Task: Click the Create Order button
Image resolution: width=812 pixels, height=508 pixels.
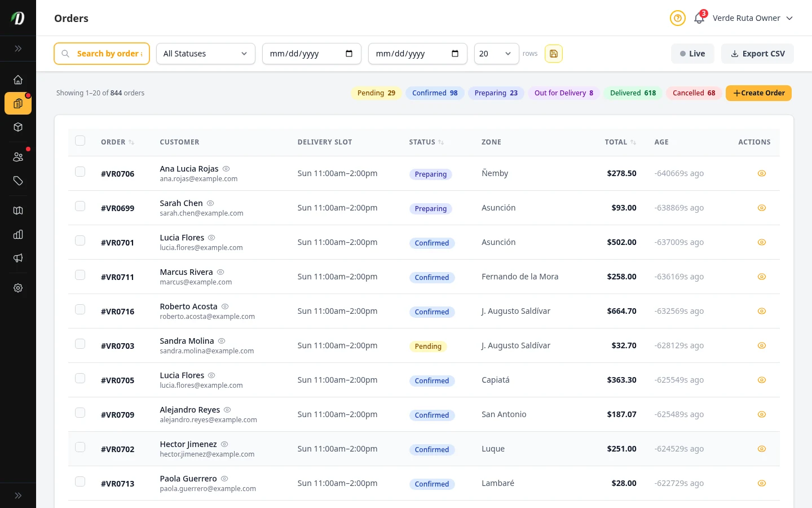Action: coord(758,93)
